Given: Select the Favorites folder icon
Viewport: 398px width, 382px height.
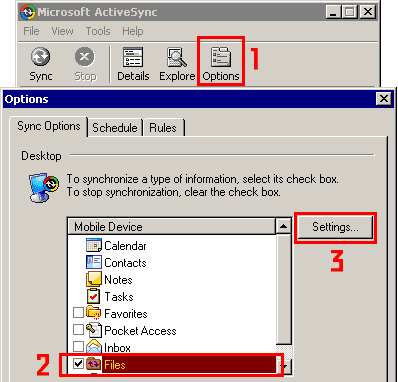Looking at the screenshot, I should pyautogui.click(x=94, y=313).
